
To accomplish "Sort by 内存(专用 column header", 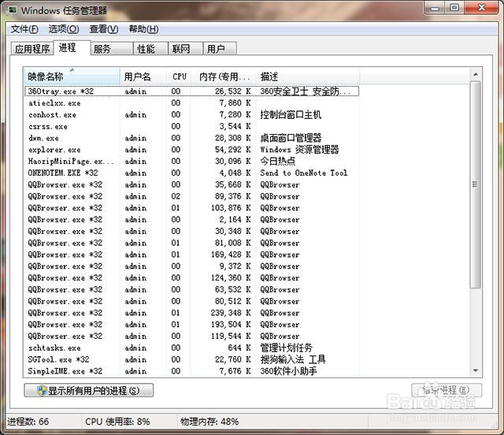I will [x=224, y=76].
